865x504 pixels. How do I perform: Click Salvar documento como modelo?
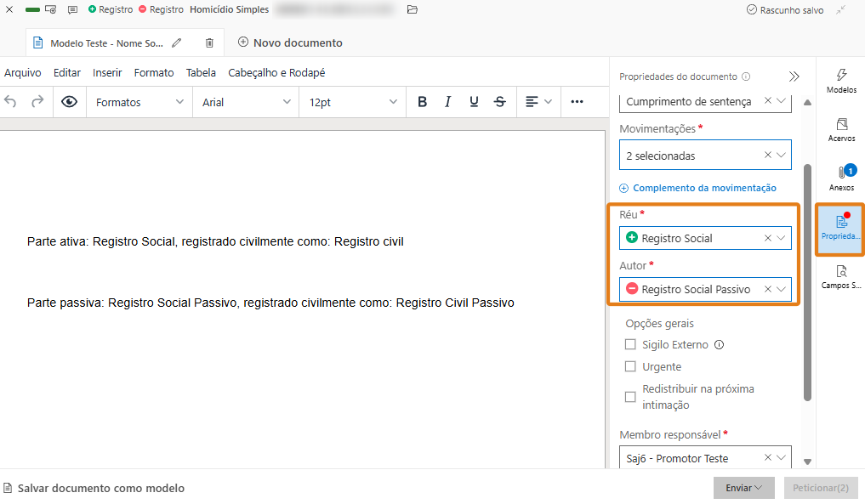pos(96,488)
